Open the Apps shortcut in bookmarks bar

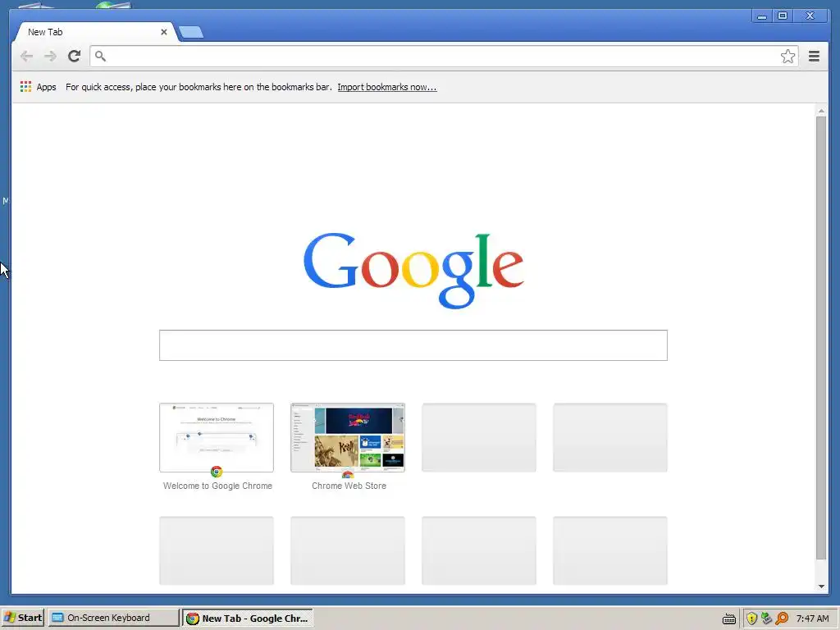point(38,87)
